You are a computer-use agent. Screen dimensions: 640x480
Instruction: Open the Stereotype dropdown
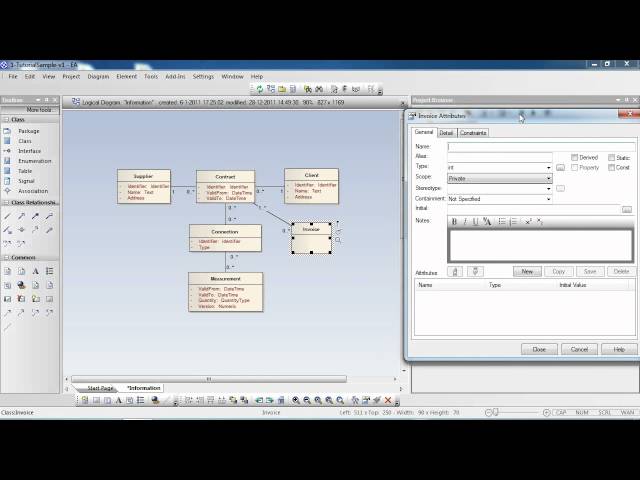tap(548, 189)
